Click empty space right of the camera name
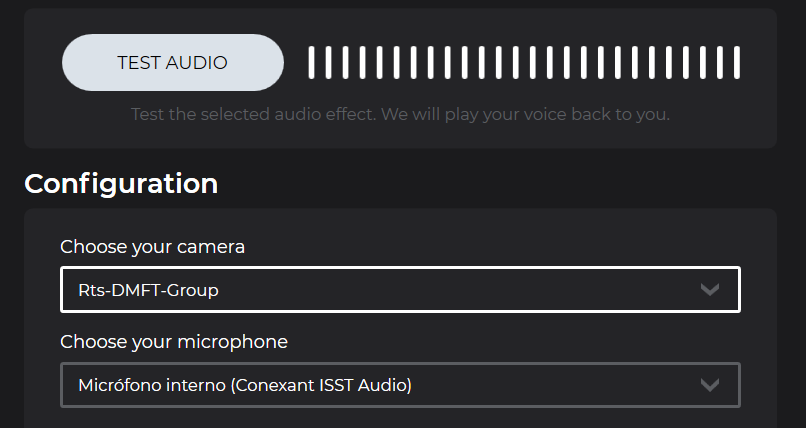This screenshot has width=806, height=428. pyautogui.click(x=450, y=290)
